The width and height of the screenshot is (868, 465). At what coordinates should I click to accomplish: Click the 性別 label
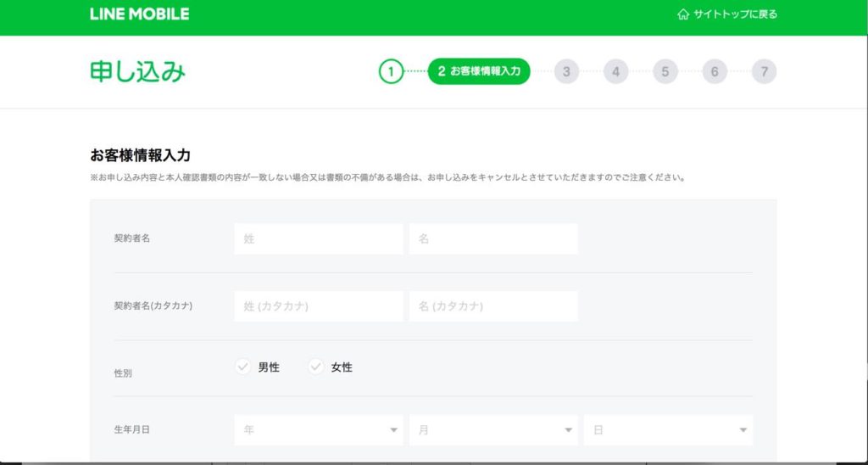click(123, 373)
